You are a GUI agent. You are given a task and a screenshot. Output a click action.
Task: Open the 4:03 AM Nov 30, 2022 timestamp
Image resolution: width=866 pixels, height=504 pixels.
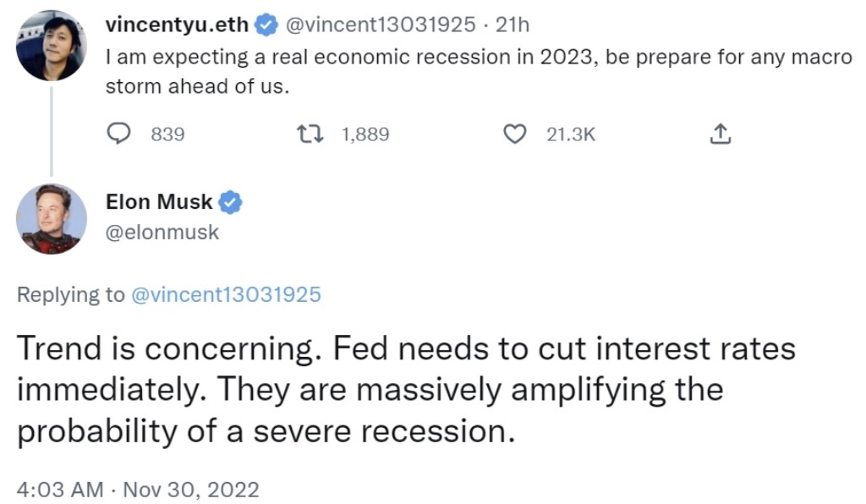[138, 489]
